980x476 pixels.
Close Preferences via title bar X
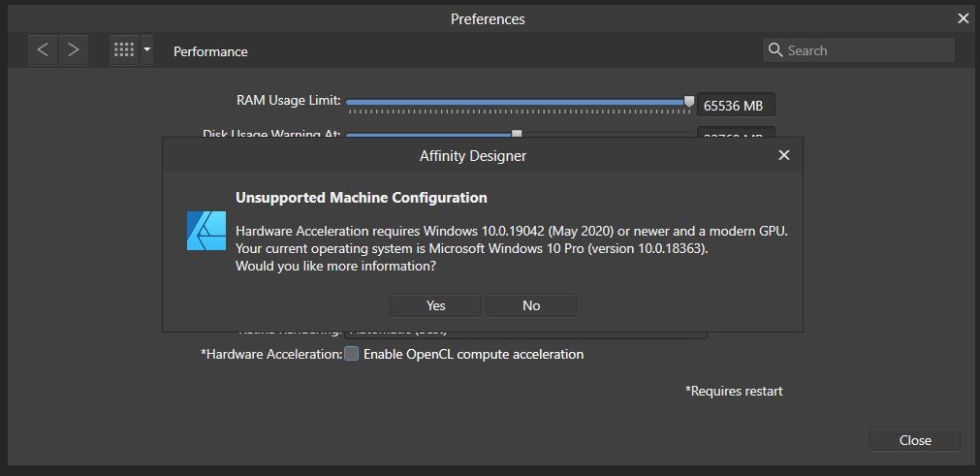coord(964,18)
